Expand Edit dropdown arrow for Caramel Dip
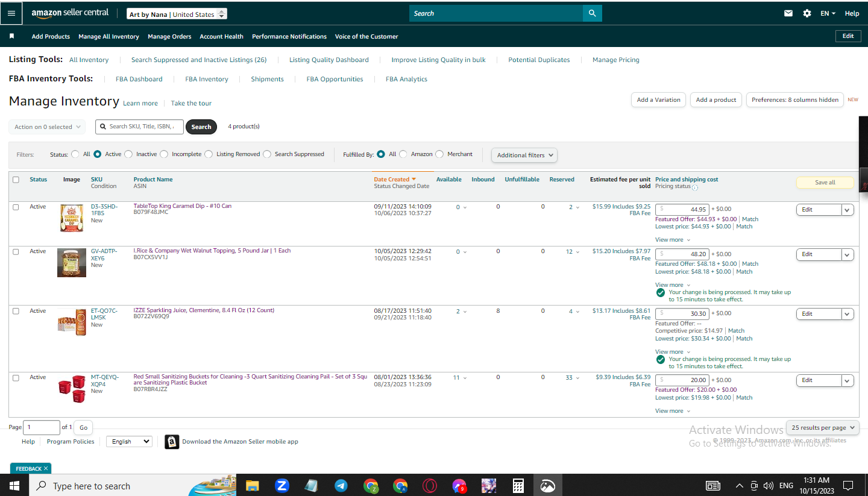 pos(848,210)
